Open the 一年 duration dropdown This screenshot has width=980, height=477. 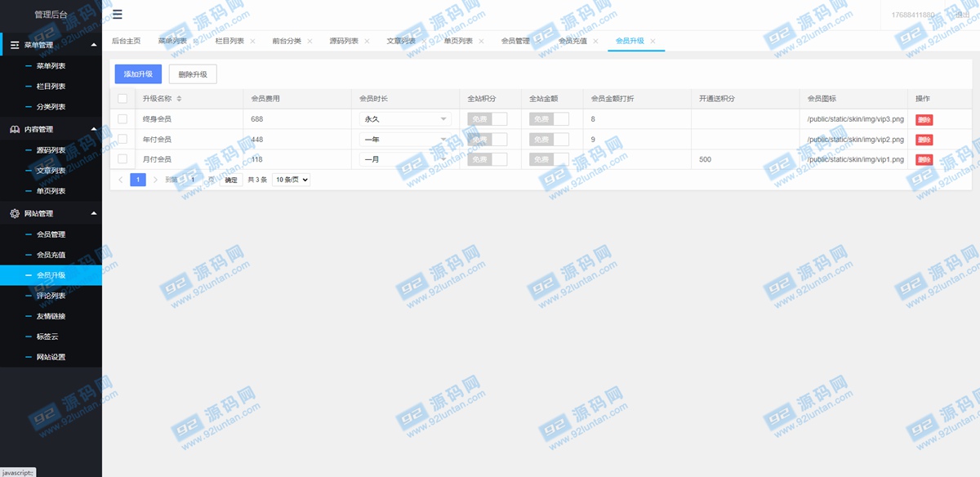(x=406, y=140)
